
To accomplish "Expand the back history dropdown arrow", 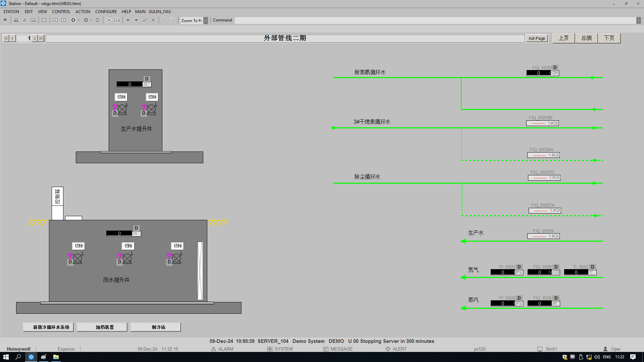I will 78,20.
